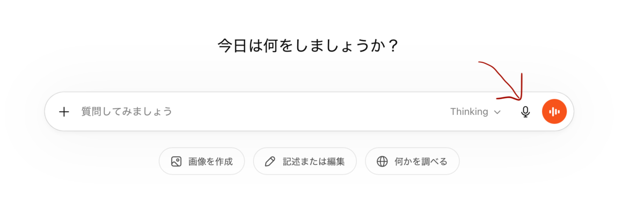This screenshot has width=644, height=218.
Task: Click the microphone glyph beside the Thinking selector
Action: (x=525, y=112)
